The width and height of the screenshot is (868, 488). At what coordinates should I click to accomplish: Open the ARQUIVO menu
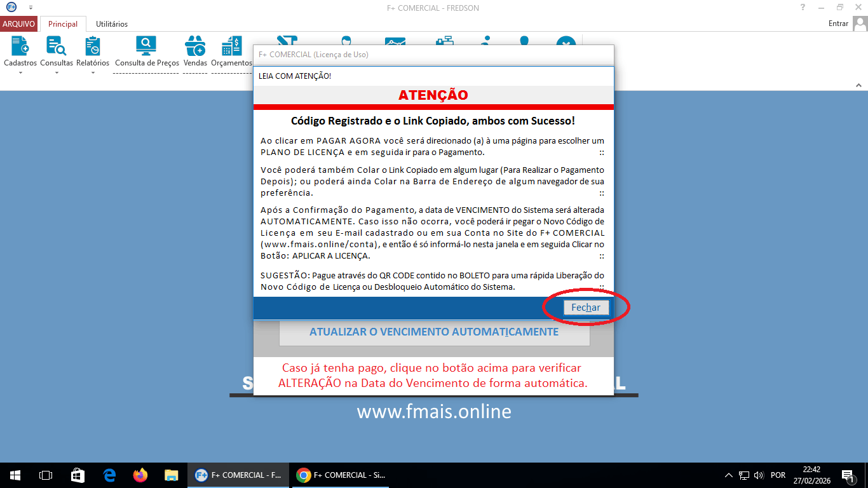click(x=18, y=23)
